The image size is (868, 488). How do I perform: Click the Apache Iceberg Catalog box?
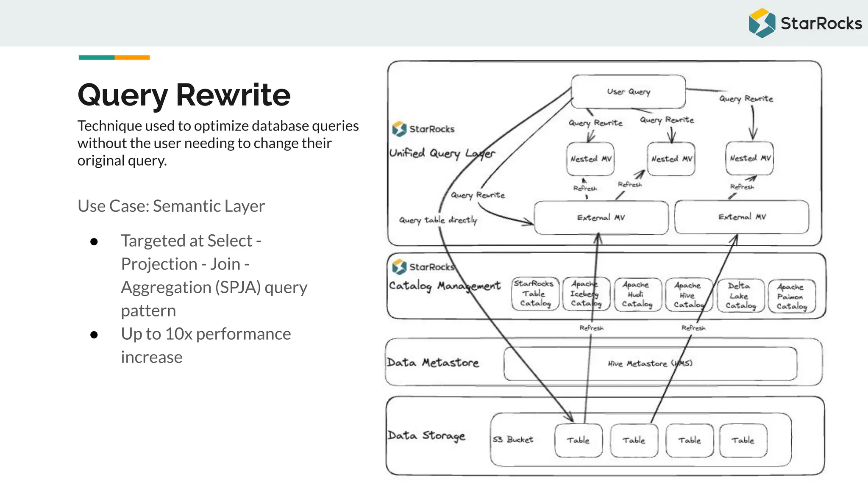tap(585, 294)
